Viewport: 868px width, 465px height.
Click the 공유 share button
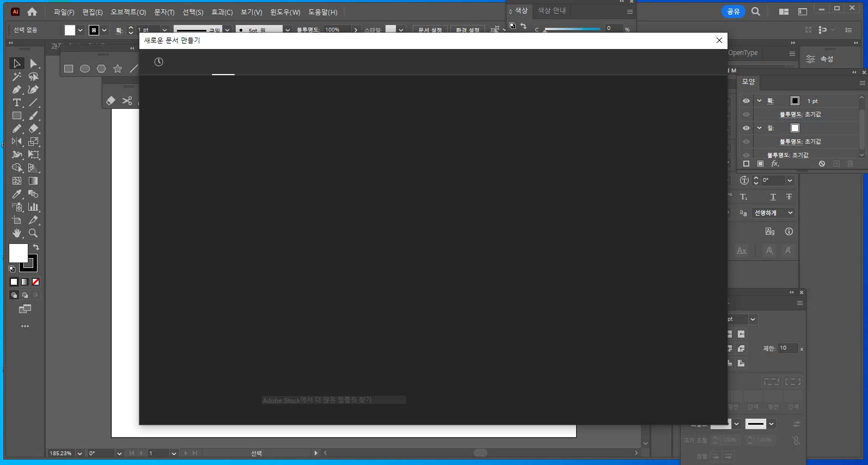733,11
